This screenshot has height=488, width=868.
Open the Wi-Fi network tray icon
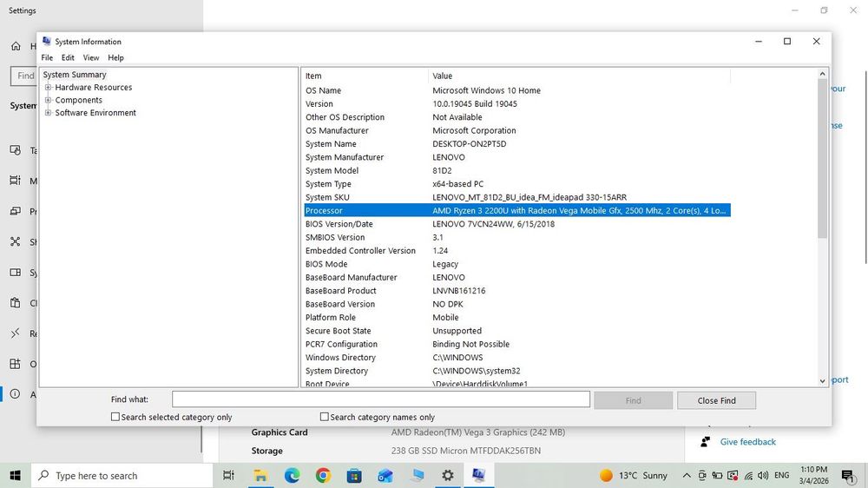point(748,475)
